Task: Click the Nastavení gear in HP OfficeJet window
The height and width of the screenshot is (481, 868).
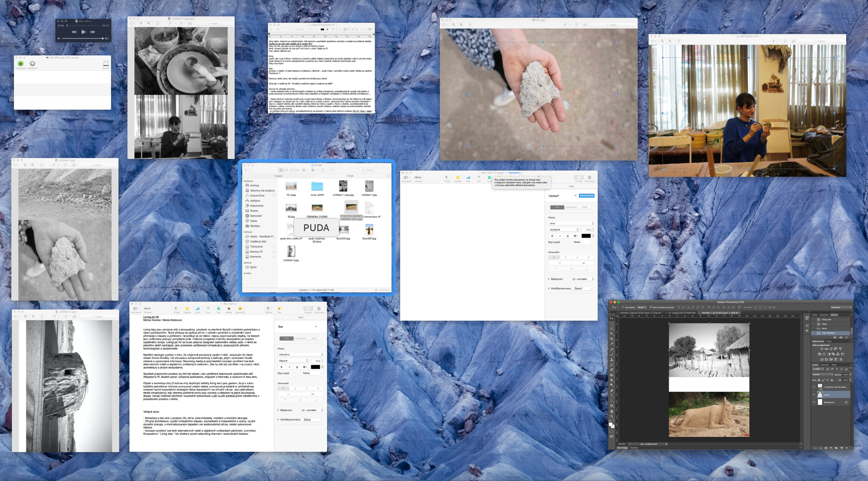Action: click(x=32, y=64)
